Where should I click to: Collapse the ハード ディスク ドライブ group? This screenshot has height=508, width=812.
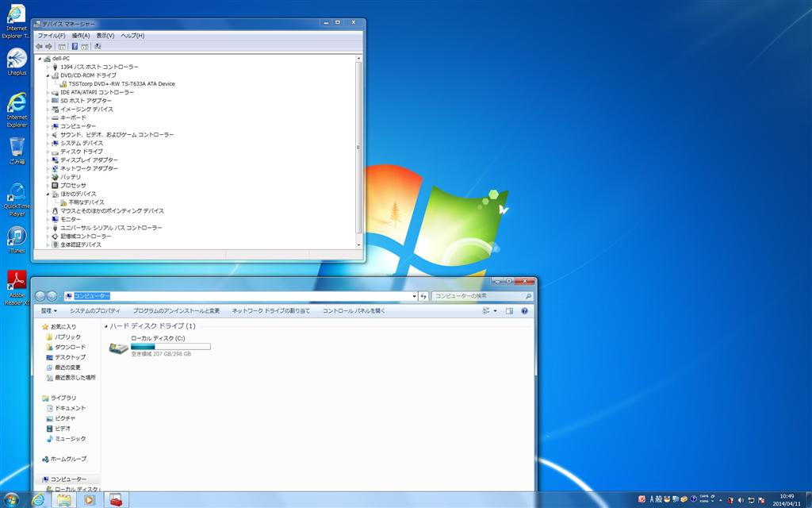click(106, 326)
